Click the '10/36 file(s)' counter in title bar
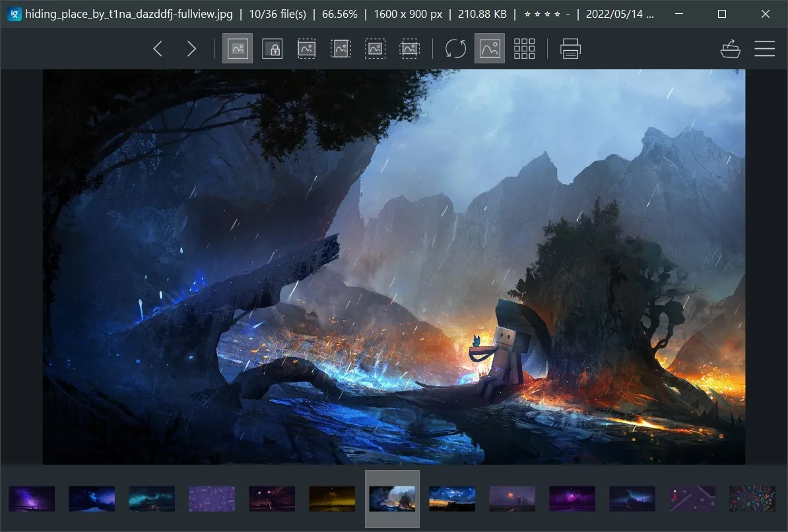Image resolution: width=788 pixels, height=532 pixels. [x=277, y=14]
